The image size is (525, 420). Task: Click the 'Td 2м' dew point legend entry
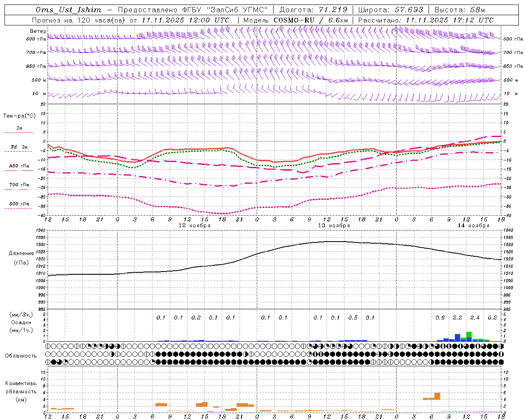point(19,147)
